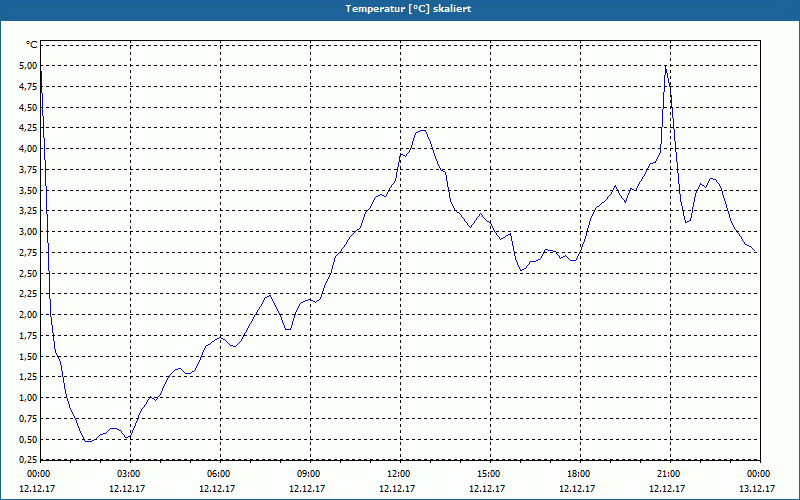Viewport: 800px width, 500px height.
Task: Click the 3,50 y-axis label
Action: tap(28, 190)
